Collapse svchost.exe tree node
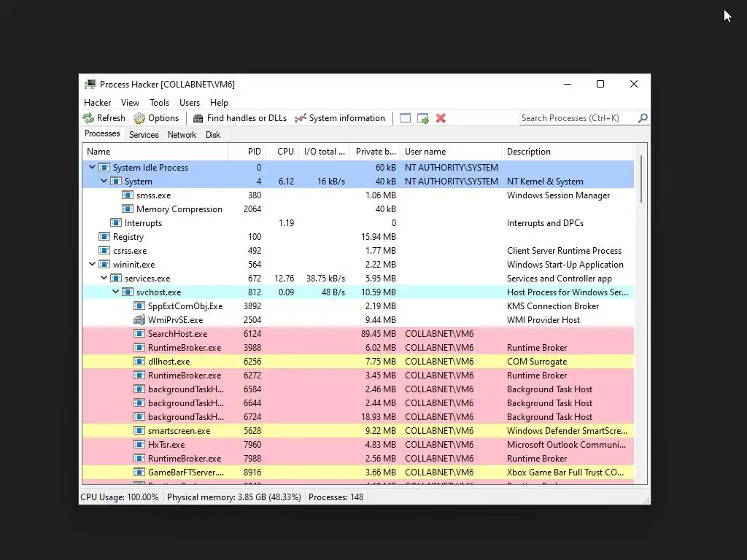This screenshot has width=747, height=560. 116,292
